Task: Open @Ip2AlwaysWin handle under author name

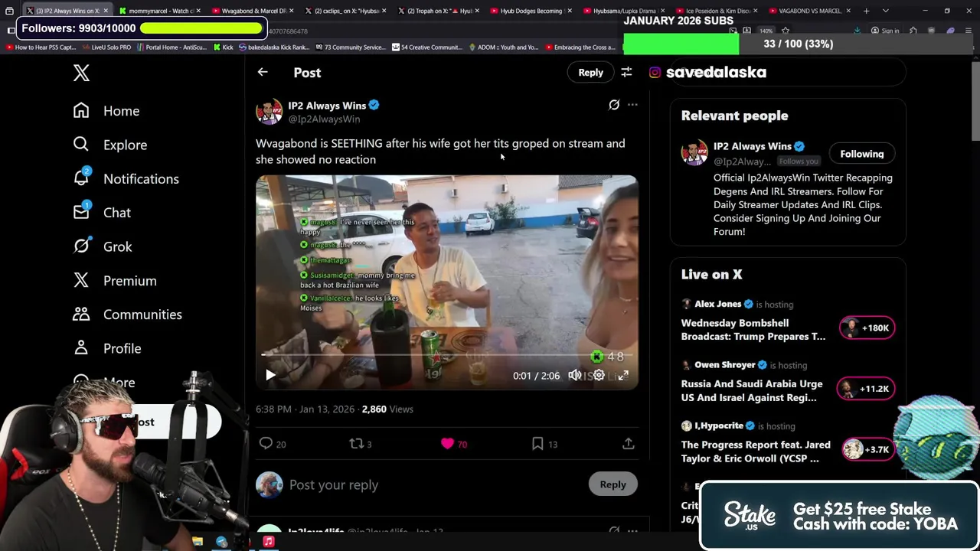Action: tap(324, 119)
